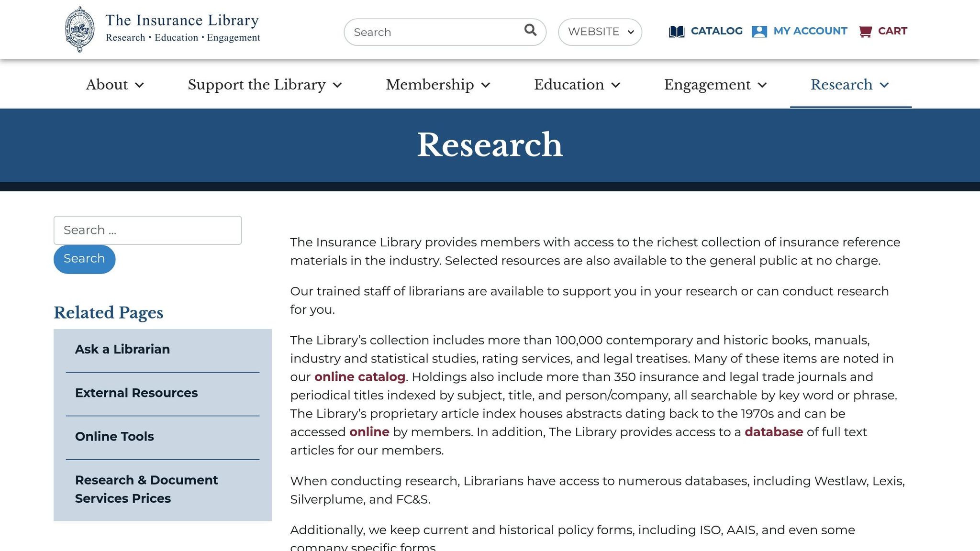Image resolution: width=980 pixels, height=551 pixels.
Task: Click the sidebar Search input field
Action: click(x=147, y=230)
